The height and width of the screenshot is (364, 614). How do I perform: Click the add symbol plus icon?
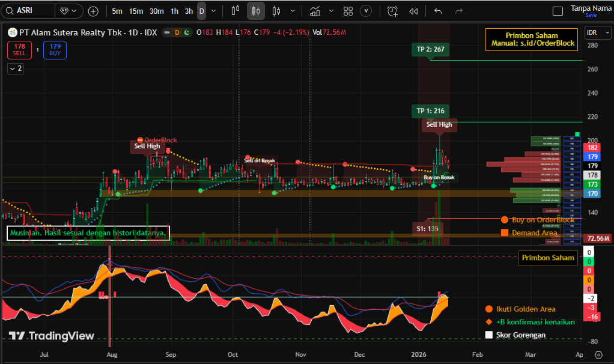click(93, 11)
